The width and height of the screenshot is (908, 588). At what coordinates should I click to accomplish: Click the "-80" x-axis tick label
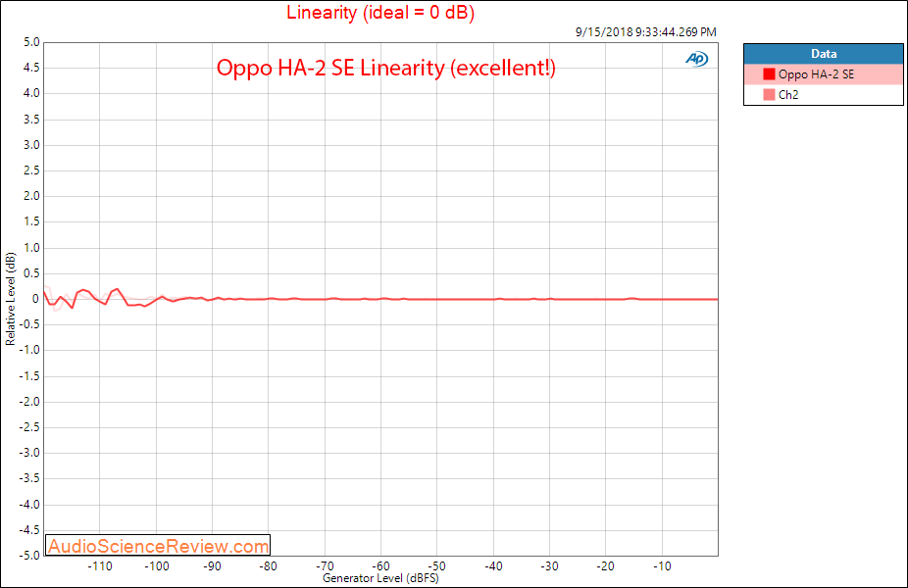pos(268,566)
